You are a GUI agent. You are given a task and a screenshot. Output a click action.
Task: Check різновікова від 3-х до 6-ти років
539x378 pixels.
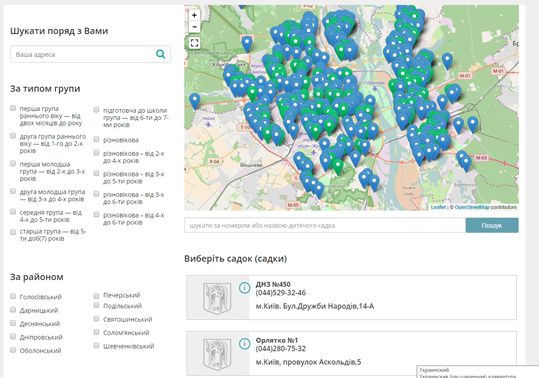(x=96, y=194)
